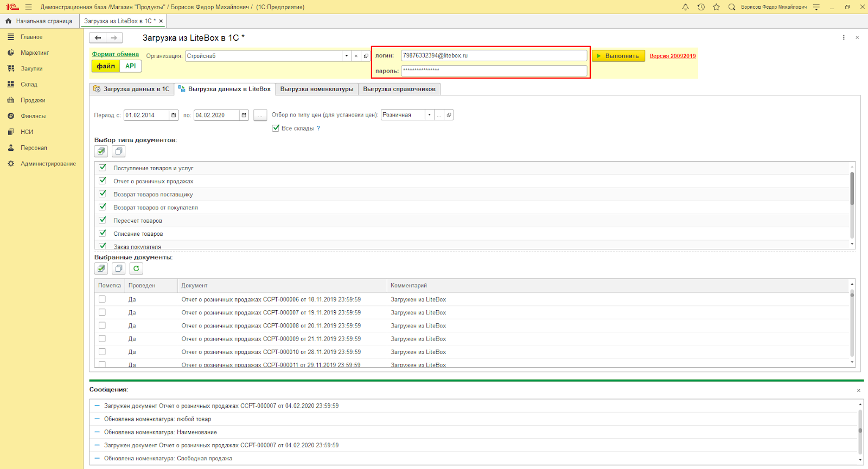Toggle the Все склады checkbox

[276, 128]
